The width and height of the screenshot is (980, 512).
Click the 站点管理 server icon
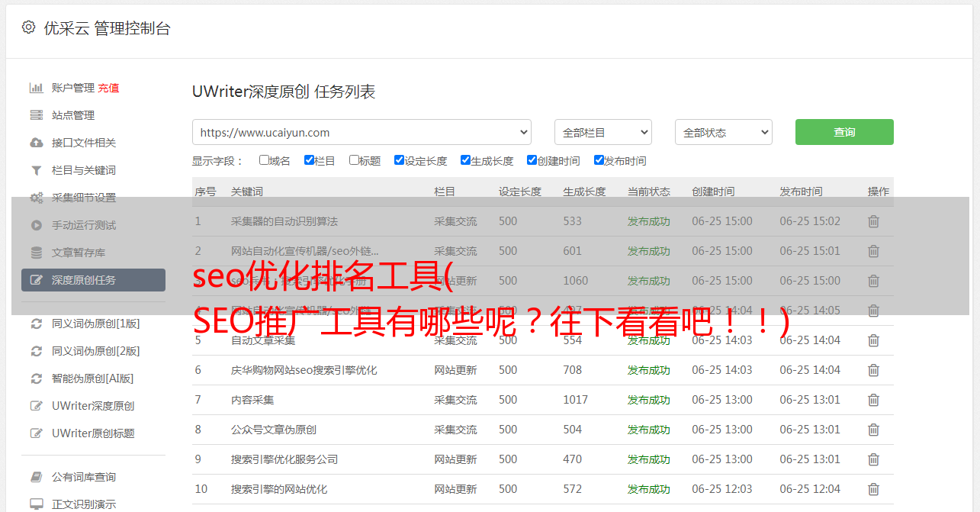tap(36, 115)
